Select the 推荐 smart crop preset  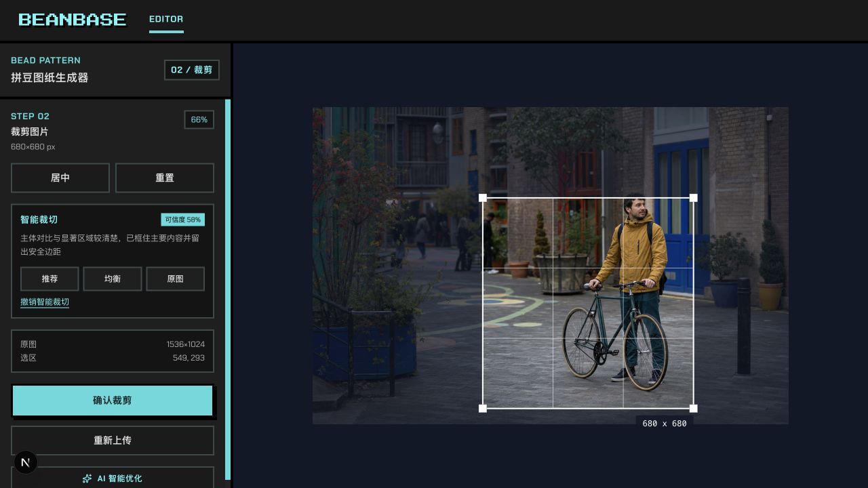click(50, 279)
